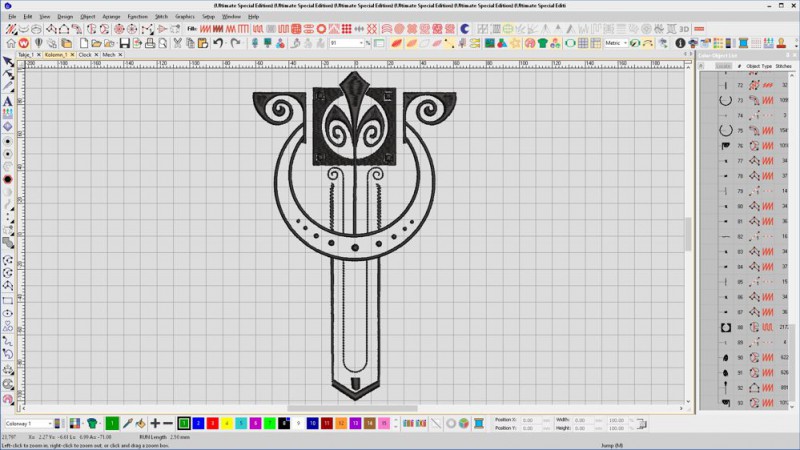Open the File menu
Screen dimensions: 800x450
point(12,16)
